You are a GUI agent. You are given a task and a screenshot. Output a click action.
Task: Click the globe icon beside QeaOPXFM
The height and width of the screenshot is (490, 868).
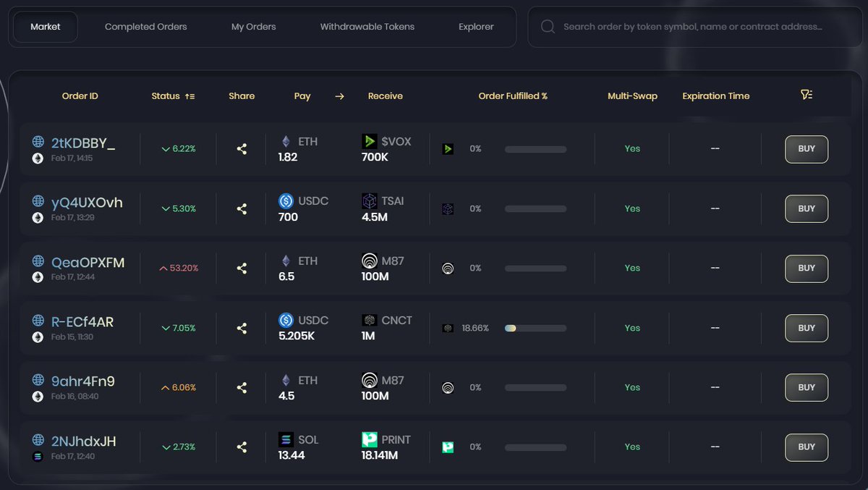coord(38,261)
